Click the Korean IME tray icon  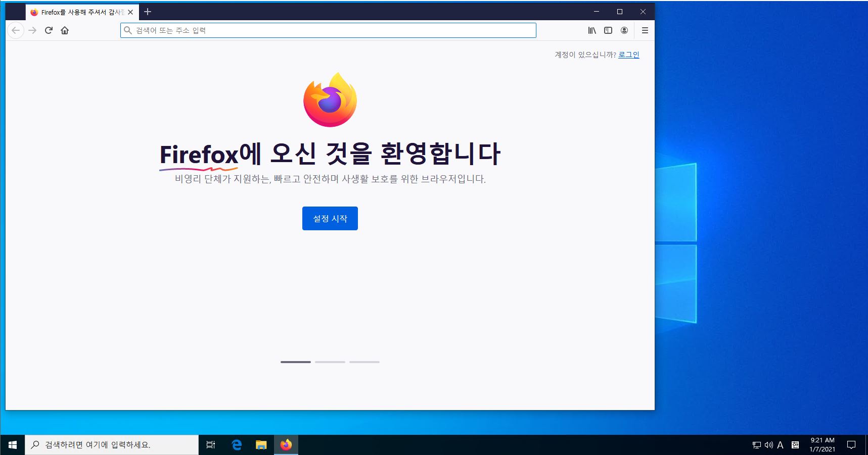coord(795,445)
